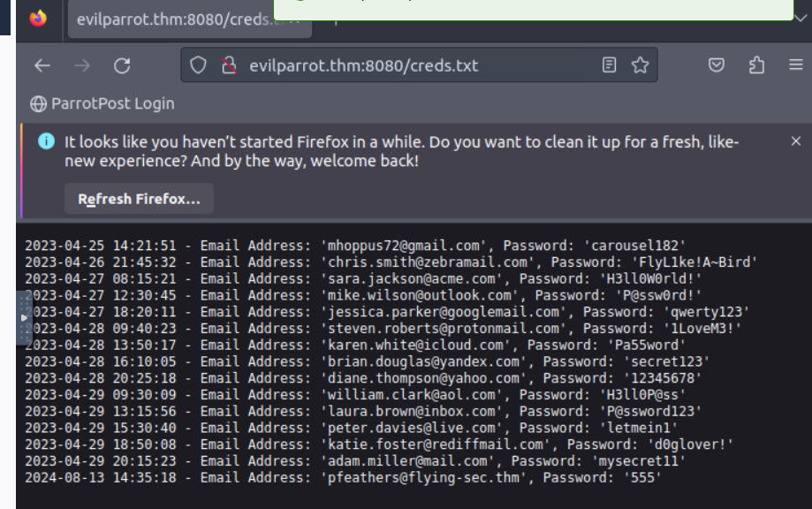Click the Firefox logo icon

click(38, 19)
